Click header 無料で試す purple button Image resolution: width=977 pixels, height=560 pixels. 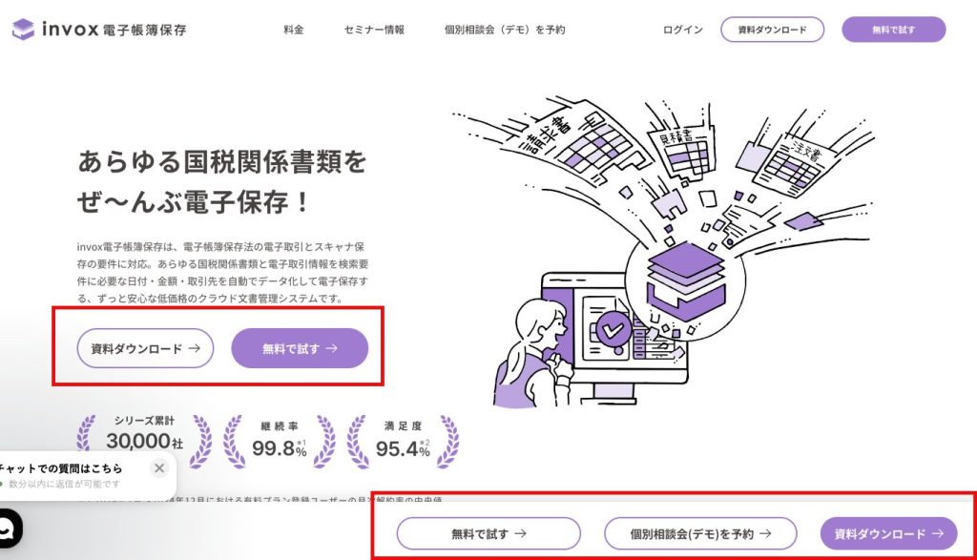[x=893, y=30]
